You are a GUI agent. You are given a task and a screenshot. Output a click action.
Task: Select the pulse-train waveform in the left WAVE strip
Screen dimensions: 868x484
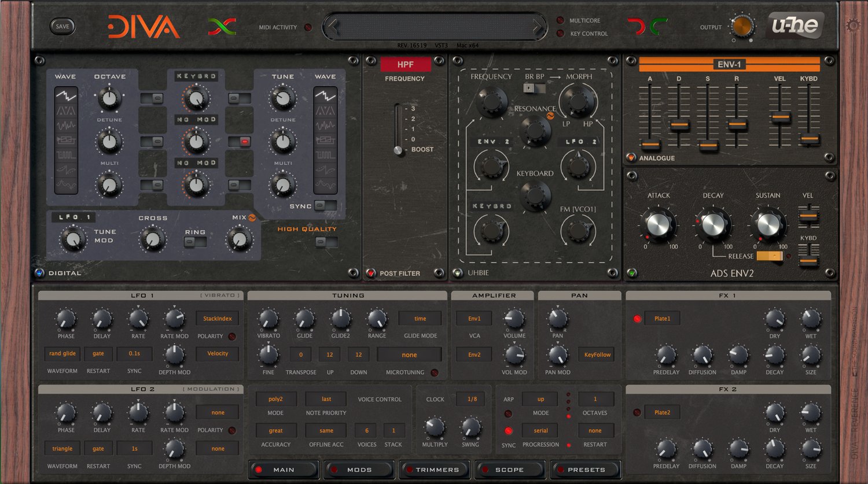click(66, 155)
